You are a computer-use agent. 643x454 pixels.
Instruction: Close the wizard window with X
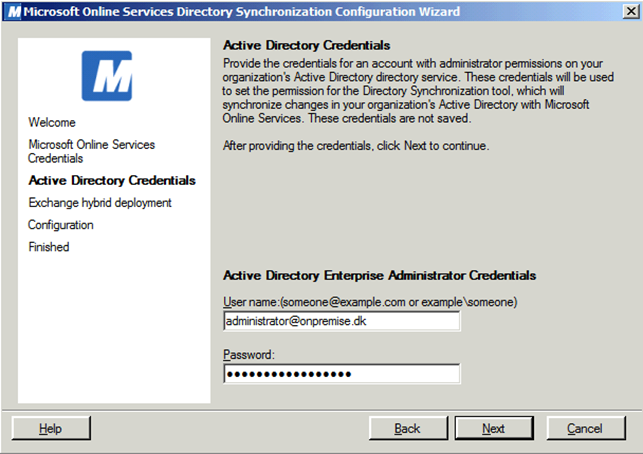631,11
